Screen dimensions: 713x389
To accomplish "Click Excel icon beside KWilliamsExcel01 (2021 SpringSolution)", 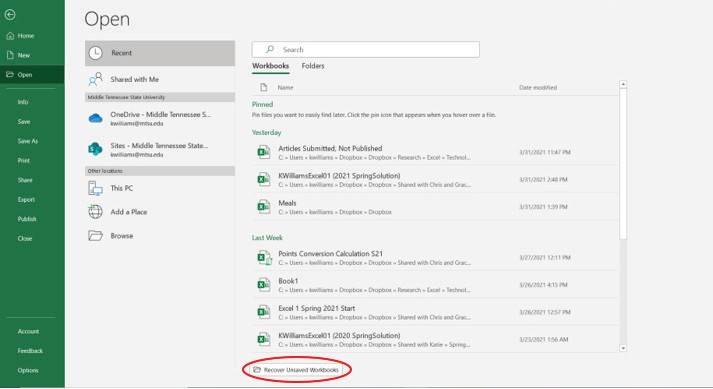I will (264, 179).
